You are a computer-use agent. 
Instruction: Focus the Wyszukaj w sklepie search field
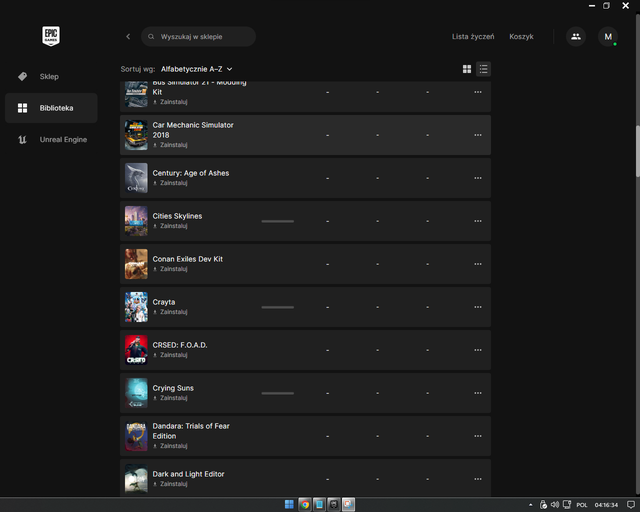click(x=198, y=37)
